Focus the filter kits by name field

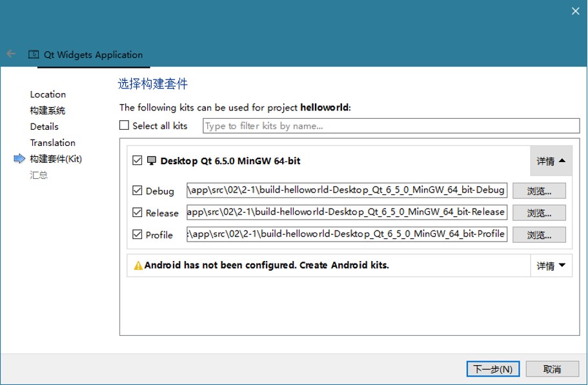[391, 126]
